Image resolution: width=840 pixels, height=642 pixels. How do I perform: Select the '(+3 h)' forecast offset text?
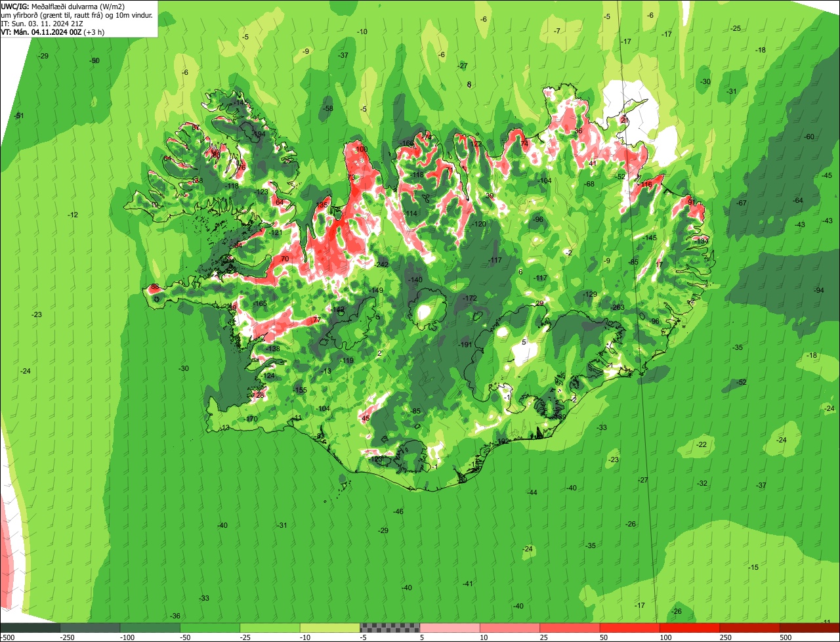[94, 32]
